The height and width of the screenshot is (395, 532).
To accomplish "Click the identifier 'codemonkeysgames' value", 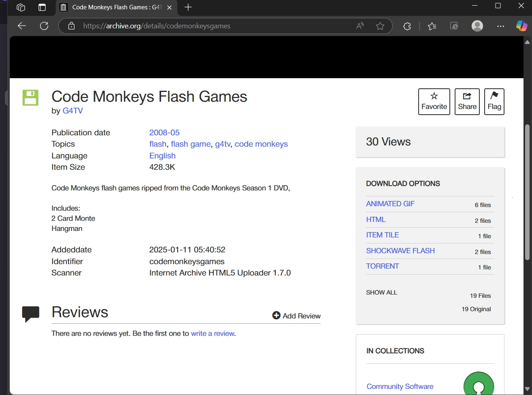I will click(187, 261).
